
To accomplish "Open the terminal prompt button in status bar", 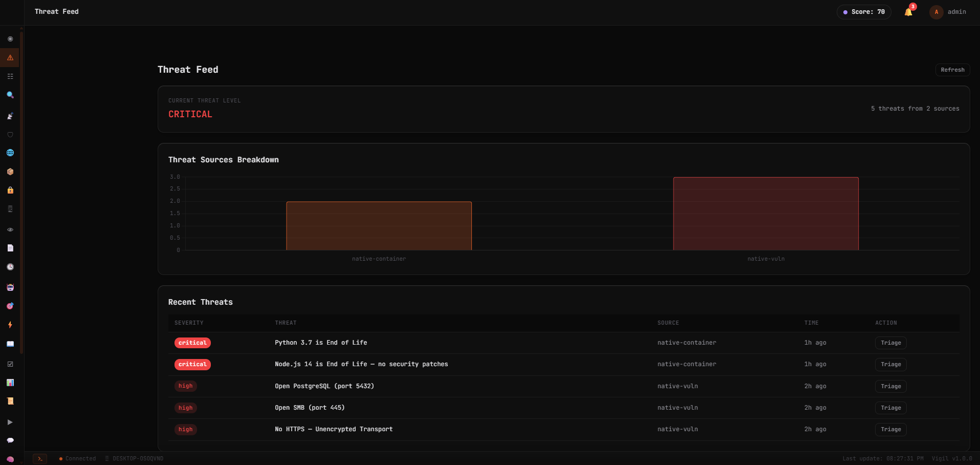I will (x=40, y=459).
